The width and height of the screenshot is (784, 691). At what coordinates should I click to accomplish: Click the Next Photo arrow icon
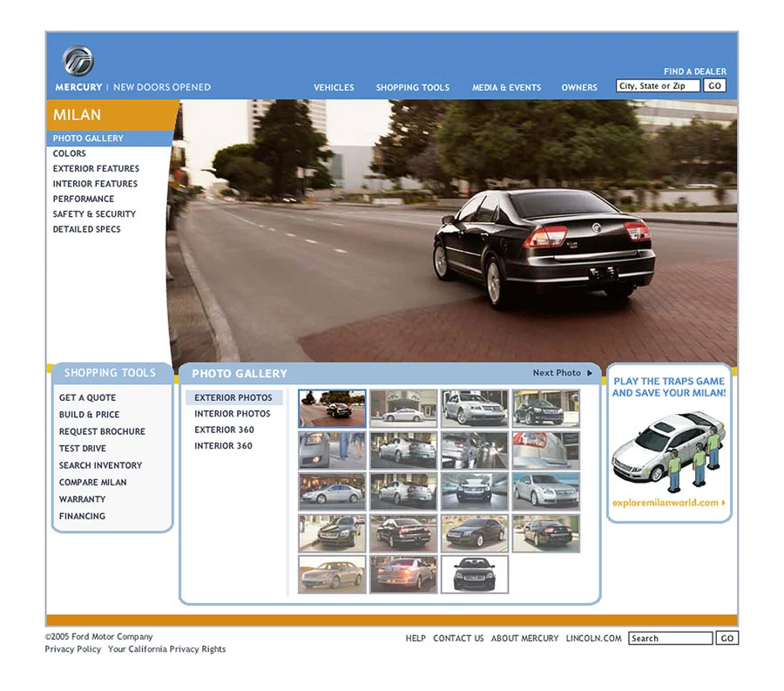pos(590,373)
